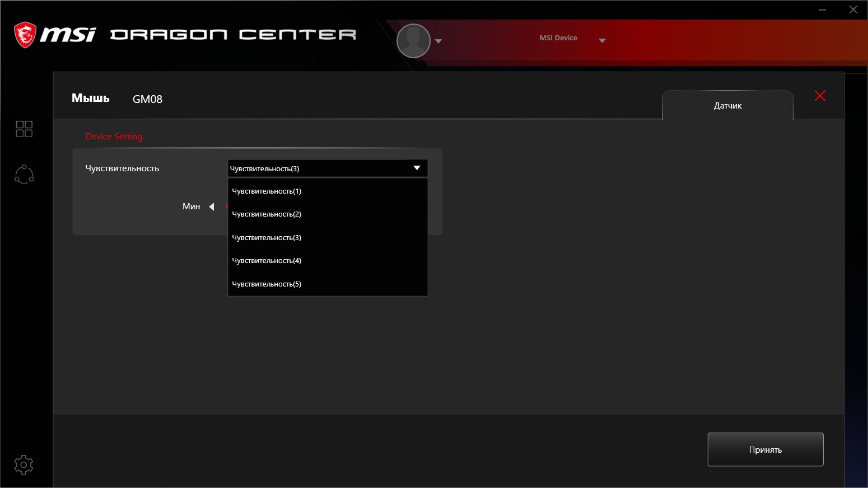This screenshot has height=488, width=868.
Task: Click the Мышь title
Action: (91, 98)
